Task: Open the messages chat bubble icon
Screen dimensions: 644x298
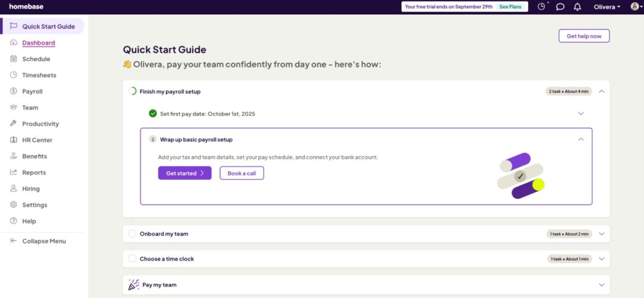Action: tap(560, 7)
